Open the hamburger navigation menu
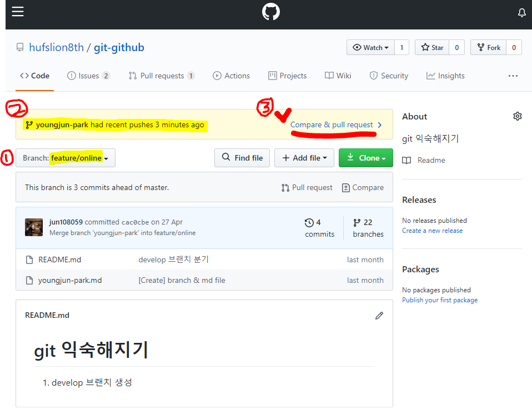The height and width of the screenshot is (419, 532). [18, 12]
